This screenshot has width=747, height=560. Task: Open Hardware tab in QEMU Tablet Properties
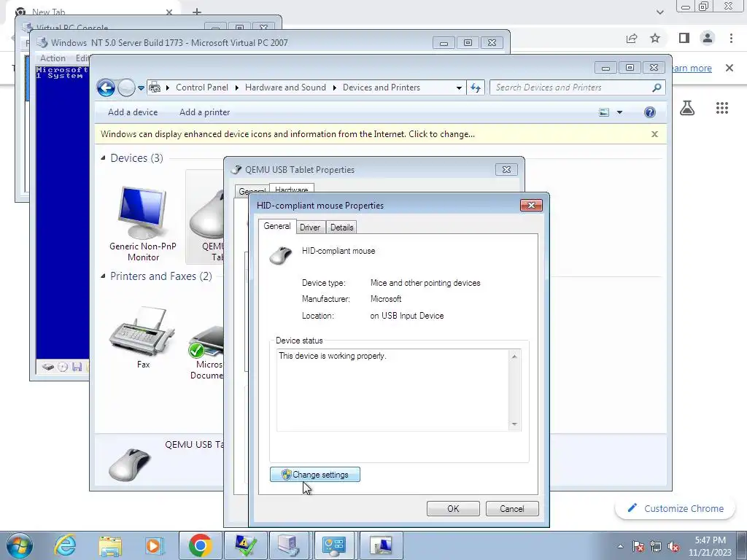292,189
